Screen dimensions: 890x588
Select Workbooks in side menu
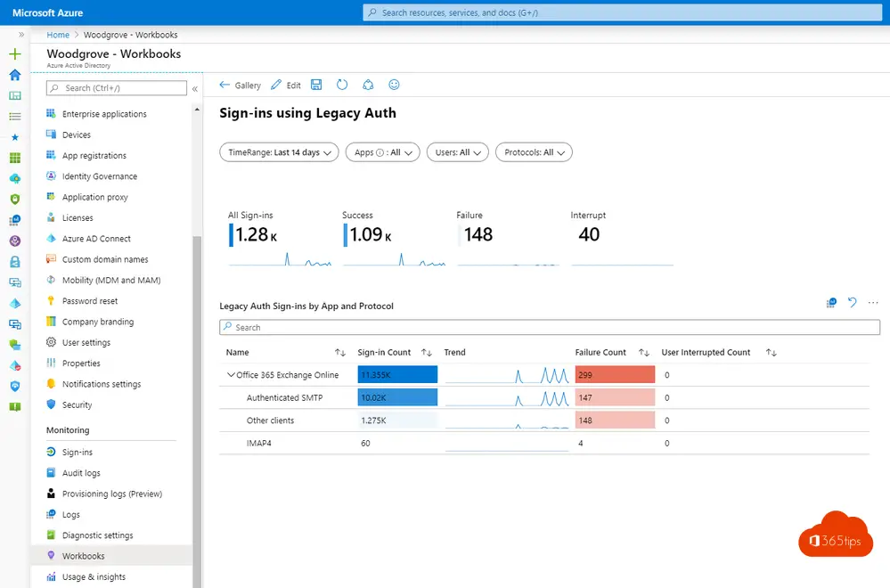[110, 556]
